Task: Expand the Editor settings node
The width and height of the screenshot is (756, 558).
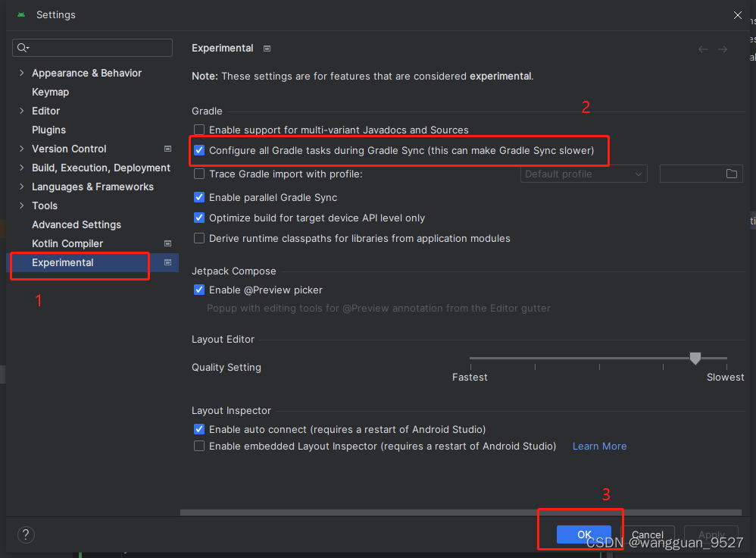Action: click(22, 111)
